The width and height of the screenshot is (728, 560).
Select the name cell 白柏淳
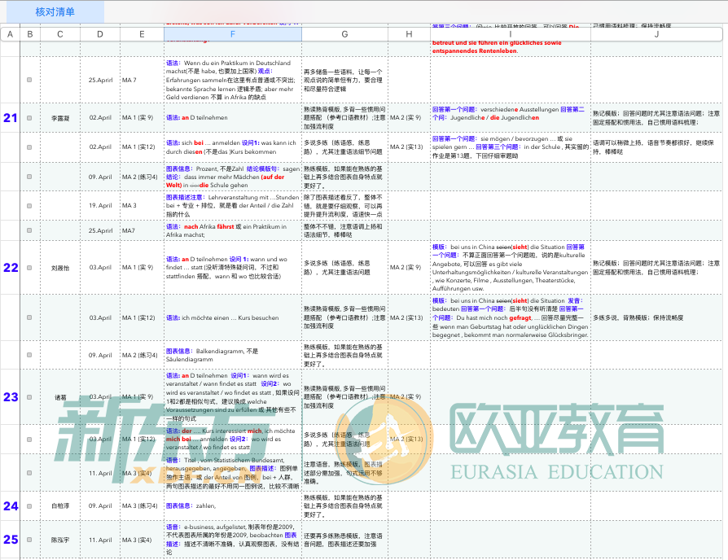click(x=60, y=506)
